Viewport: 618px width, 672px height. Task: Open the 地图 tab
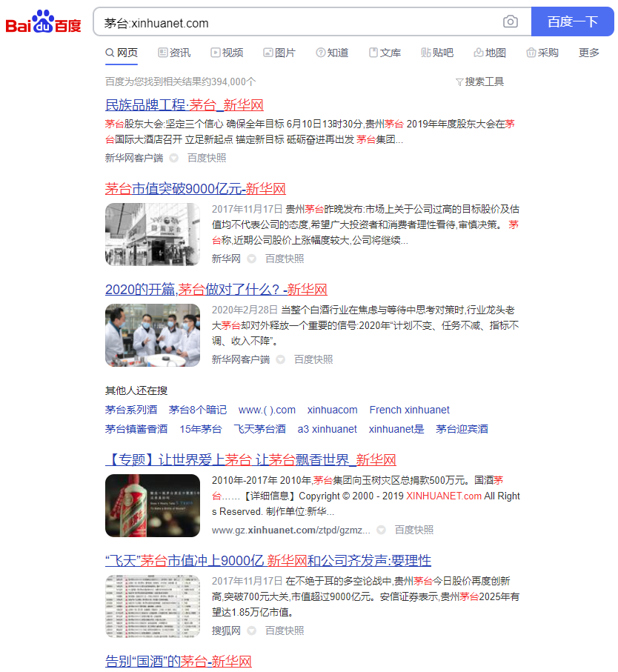click(490, 53)
